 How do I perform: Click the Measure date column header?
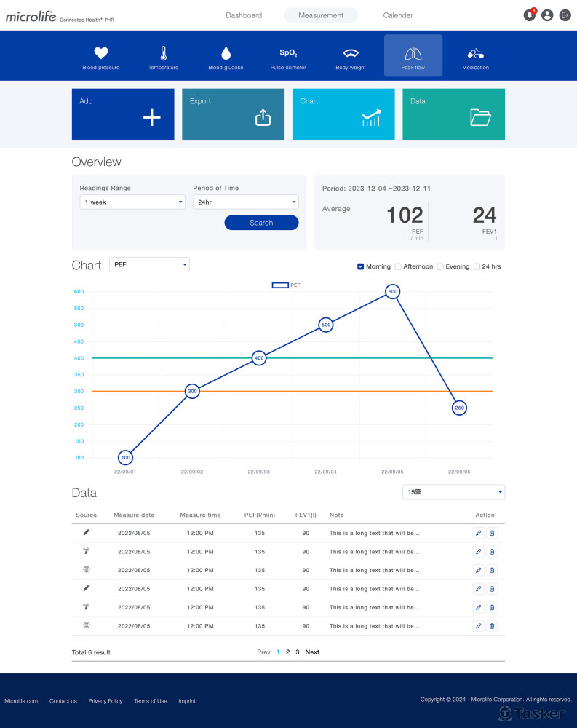tap(134, 515)
